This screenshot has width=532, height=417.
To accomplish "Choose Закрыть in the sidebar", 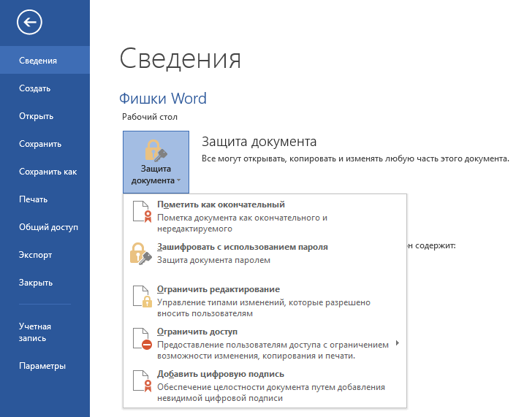I will point(45,283).
